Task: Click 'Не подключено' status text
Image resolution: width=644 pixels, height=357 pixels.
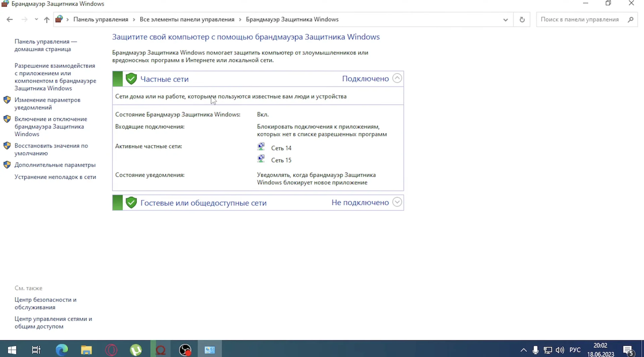Action: [360, 202]
